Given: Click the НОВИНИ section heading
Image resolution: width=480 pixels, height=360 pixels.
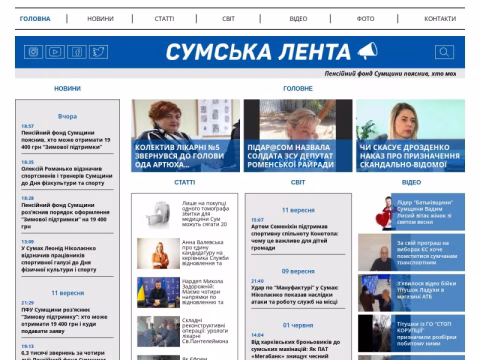Looking at the screenshot, I should tap(67, 89).
